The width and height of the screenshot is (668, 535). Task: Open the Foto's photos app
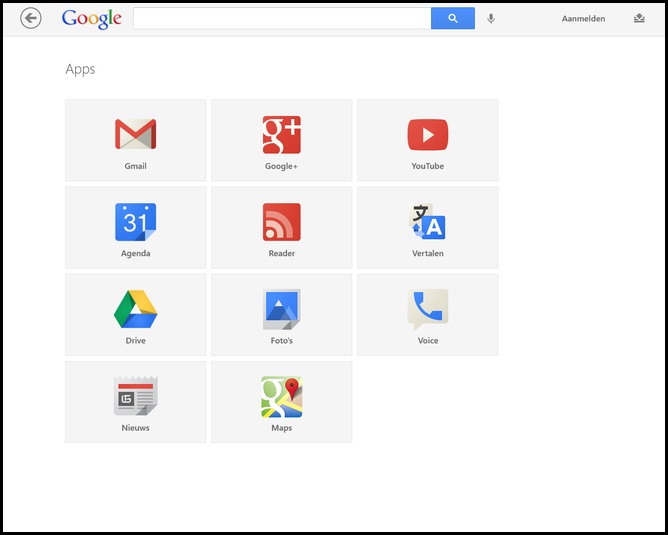pyautogui.click(x=282, y=315)
